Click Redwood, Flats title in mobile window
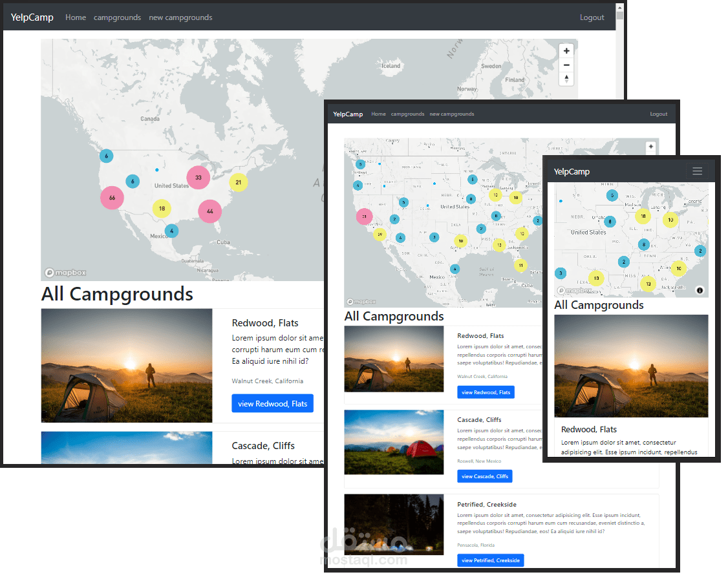The height and width of the screenshot is (579, 728). point(589,429)
